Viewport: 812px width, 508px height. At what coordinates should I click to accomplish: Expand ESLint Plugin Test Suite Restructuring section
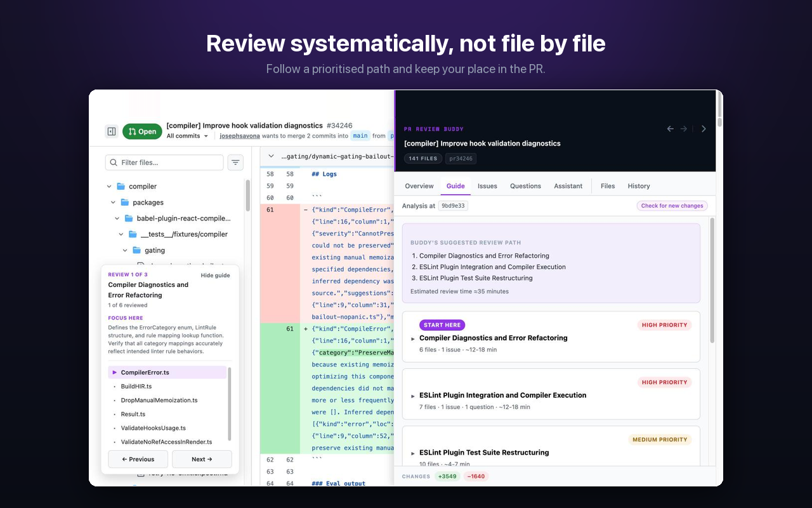413,453
